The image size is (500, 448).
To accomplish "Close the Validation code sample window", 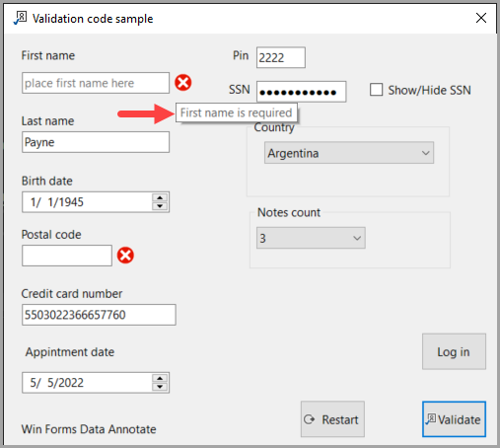I will point(481,18).
